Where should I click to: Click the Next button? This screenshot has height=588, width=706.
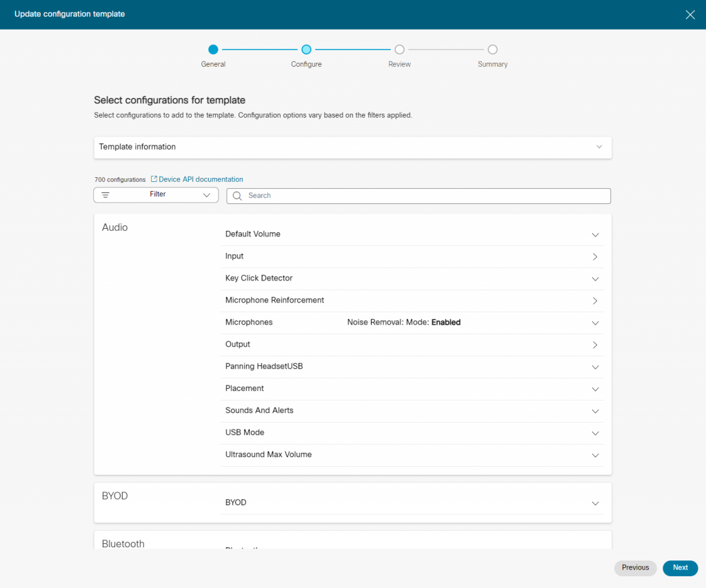coord(680,568)
